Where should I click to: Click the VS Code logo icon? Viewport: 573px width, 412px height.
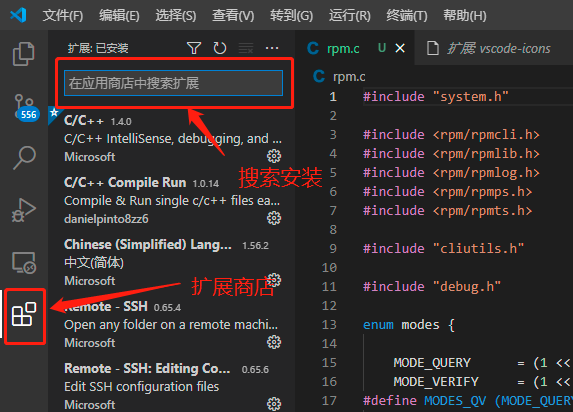click(x=18, y=15)
